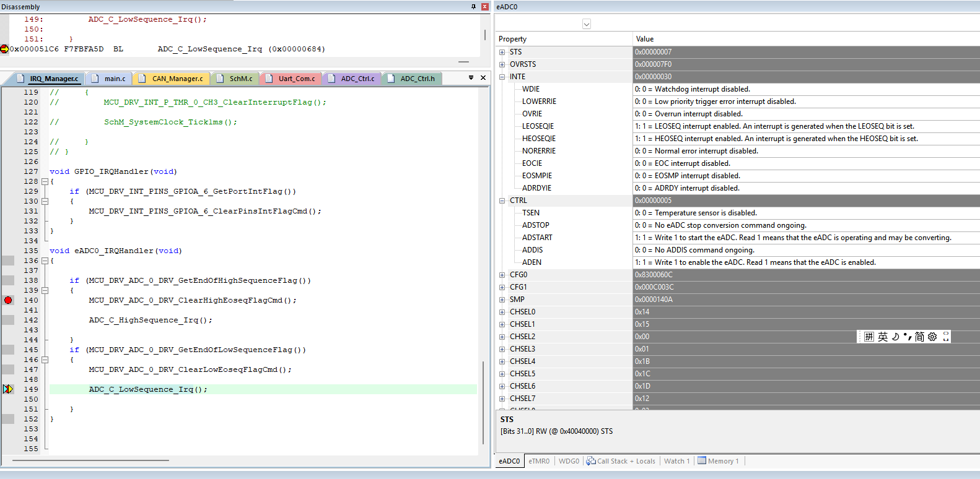Collapse the block at line 146
The height and width of the screenshot is (479, 980).
[x=45, y=360]
